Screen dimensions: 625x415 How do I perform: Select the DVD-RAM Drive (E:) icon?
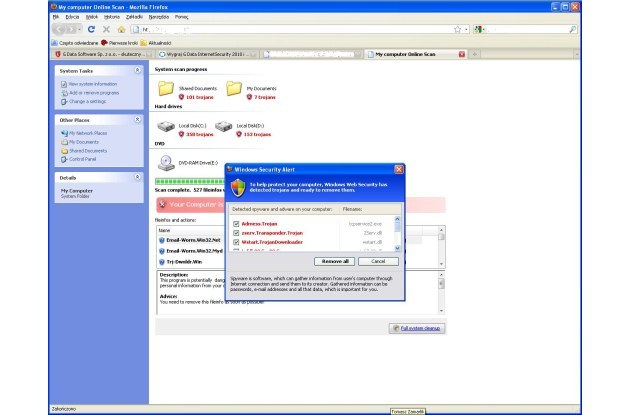[x=166, y=163]
